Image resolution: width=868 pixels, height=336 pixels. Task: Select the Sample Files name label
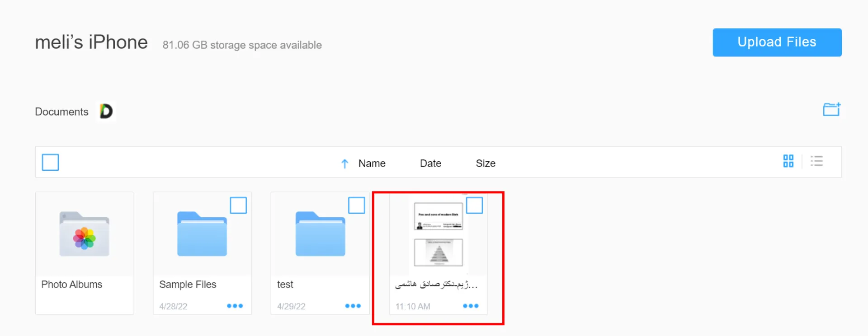pyautogui.click(x=188, y=285)
